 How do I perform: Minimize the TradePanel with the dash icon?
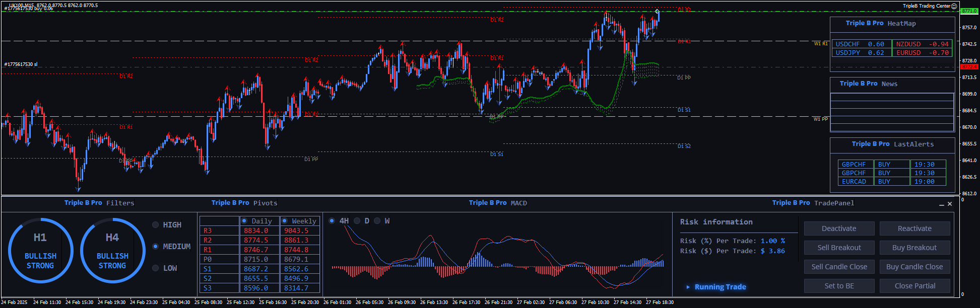tap(941, 204)
